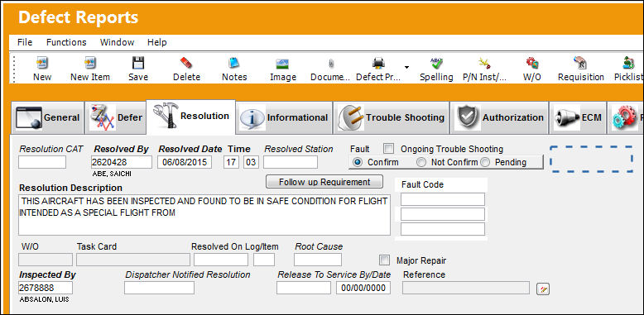Open the P/N Inst toolbar icon
The width and height of the screenshot is (644, 315).
(483, 63)
